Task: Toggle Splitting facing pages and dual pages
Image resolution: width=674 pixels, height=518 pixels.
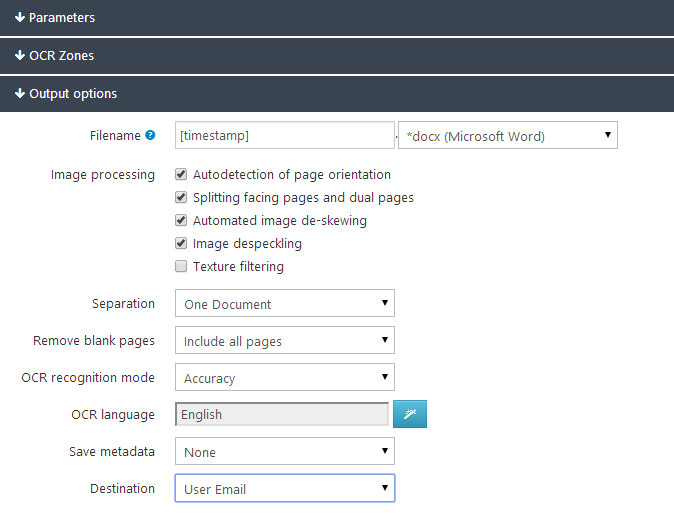Action: click(x=181, y=198)
